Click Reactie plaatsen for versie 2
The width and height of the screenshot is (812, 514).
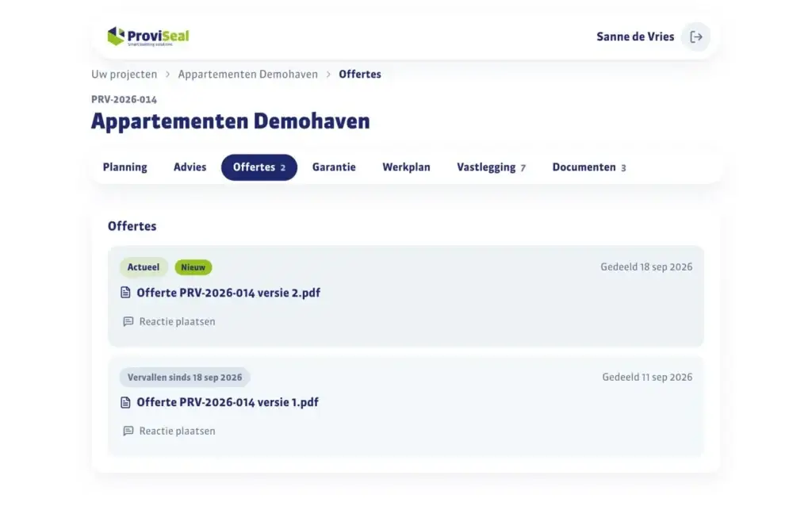click(x=170, y=322)
